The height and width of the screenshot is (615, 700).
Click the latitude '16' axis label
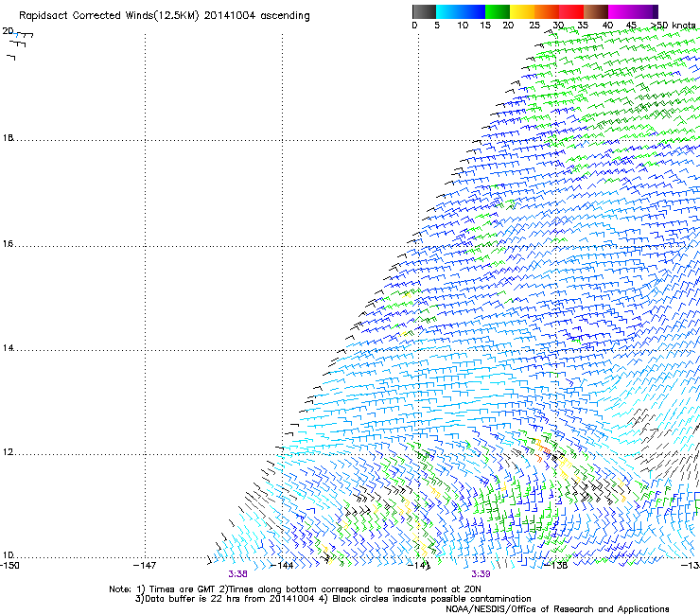tap(8, 244)
